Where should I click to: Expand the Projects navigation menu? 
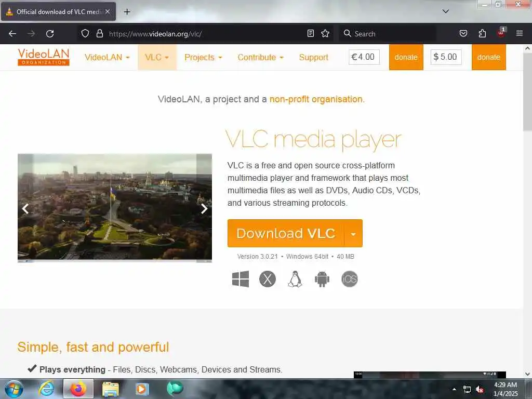pyautogui.click(x=203, y=57)
